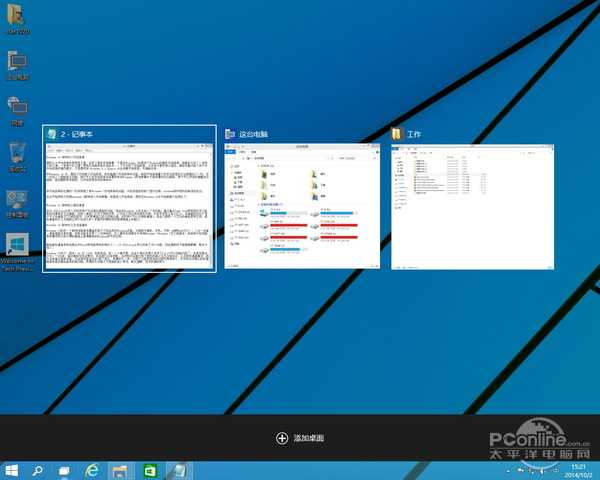Open the green Store taskbar icon

(x=150, y=470)
